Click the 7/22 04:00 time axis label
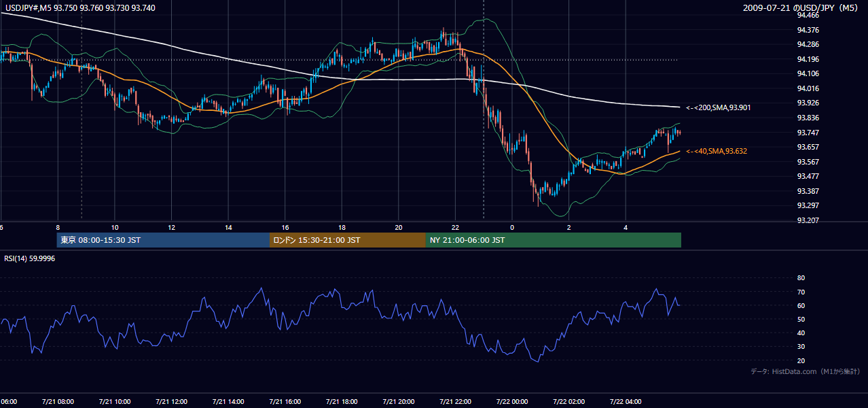 (x=626, y=402)
